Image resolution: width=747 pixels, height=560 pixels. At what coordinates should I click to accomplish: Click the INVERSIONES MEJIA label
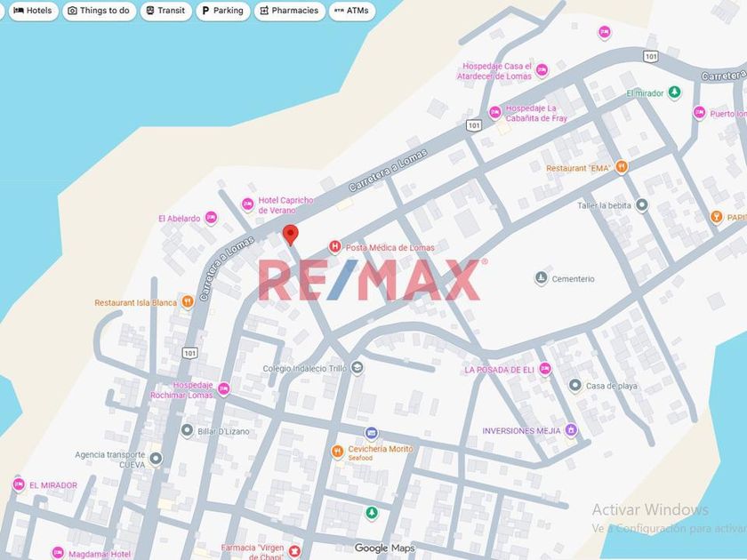tap(522, 431)
